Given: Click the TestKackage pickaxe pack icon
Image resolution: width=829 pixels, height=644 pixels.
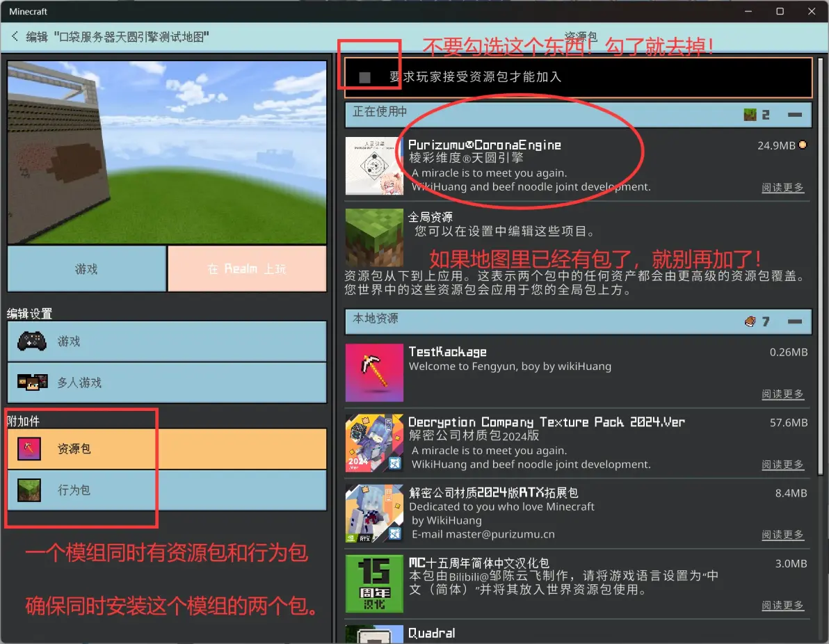Looking at the screenshot, I should pos(374,373).
